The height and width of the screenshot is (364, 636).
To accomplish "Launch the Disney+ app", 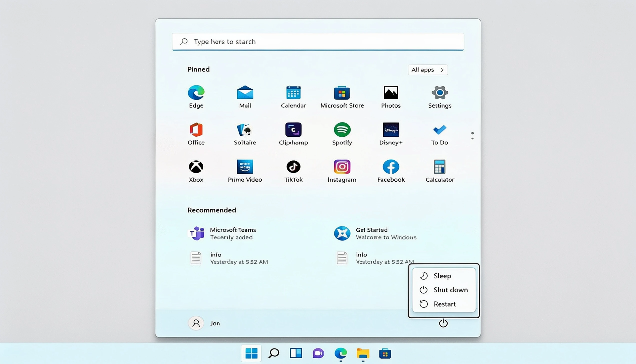I will pyautogui.click(x=391, y=134).
